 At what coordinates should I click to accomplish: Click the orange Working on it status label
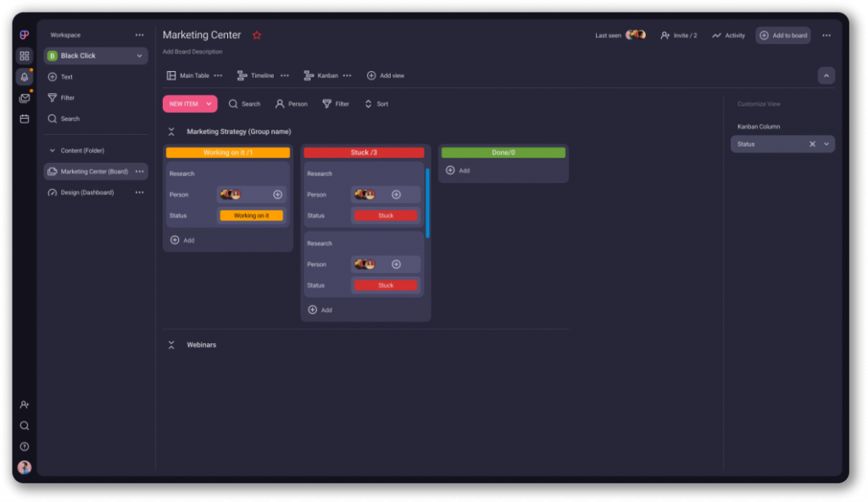(x=251, y=215)
